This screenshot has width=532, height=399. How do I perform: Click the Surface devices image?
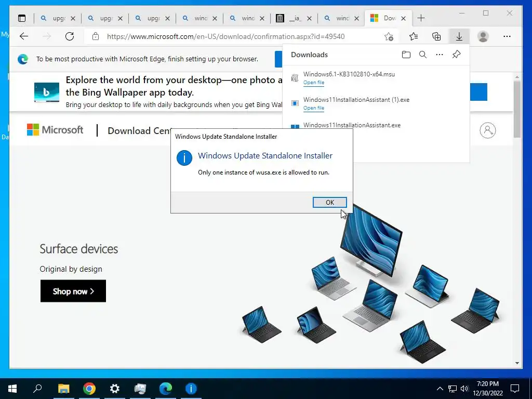point(371,284)
